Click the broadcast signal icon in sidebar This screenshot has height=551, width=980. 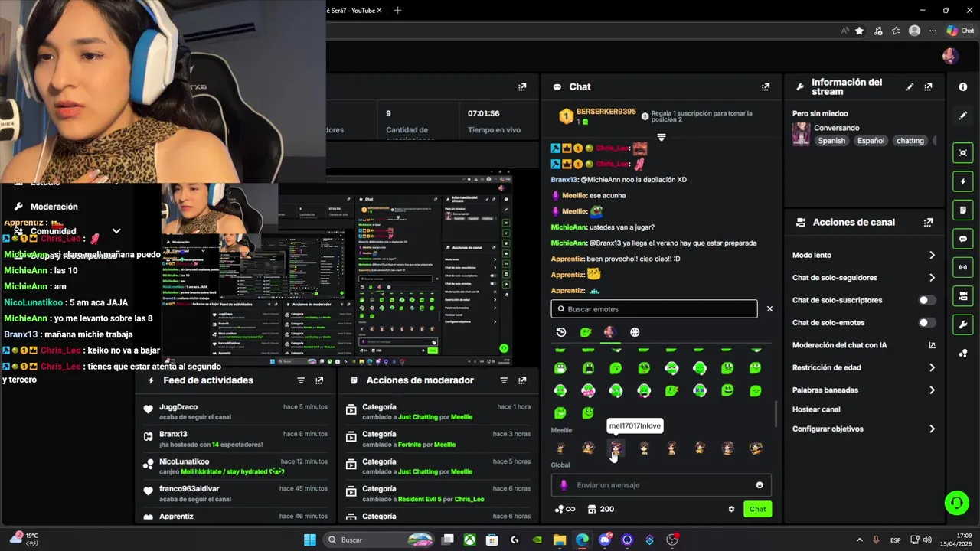(963, 267)
